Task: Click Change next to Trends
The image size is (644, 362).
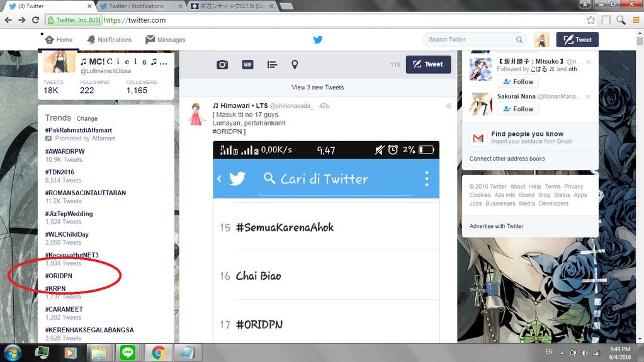Action: point(87,119)
